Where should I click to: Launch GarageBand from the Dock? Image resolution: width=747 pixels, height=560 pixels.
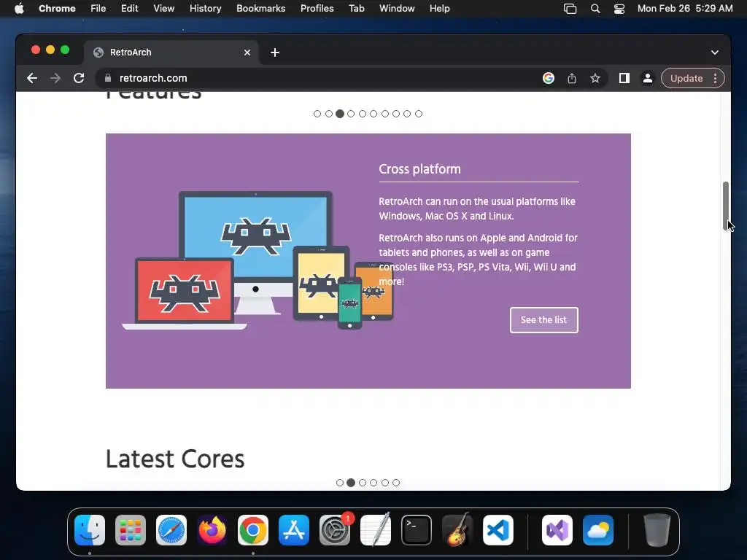[x=457, y=530]
